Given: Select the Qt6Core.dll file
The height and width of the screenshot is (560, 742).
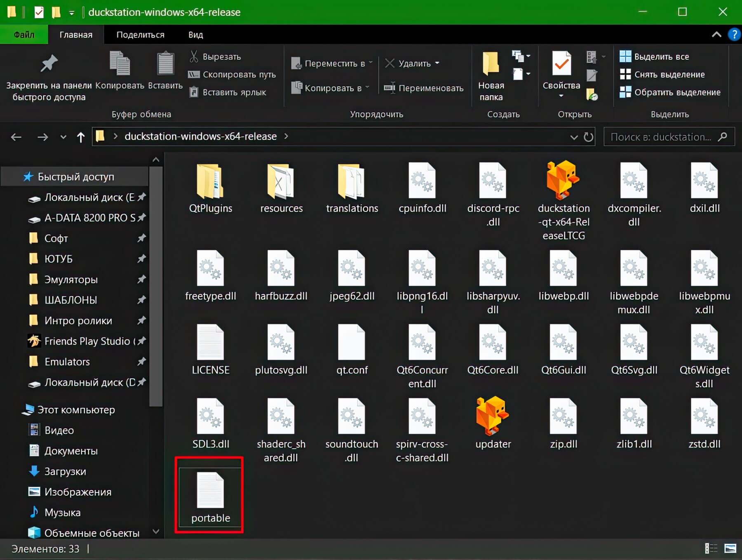Looking at the screenshot, I should point(493,350).
